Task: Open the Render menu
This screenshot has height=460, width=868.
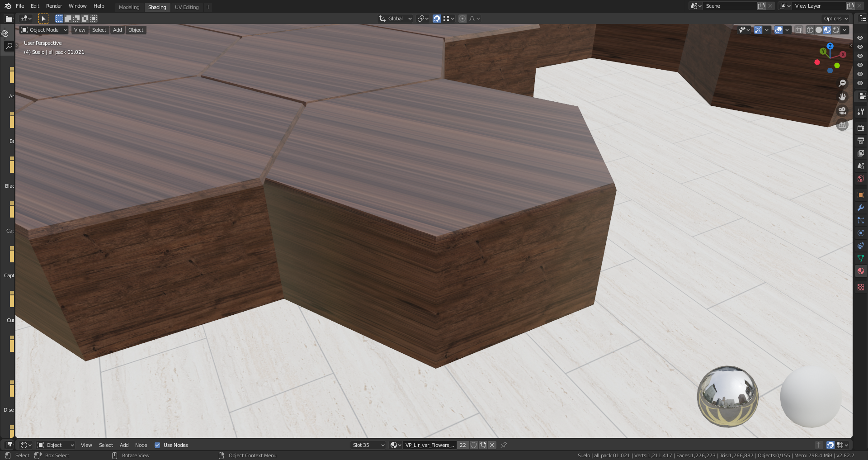Action: (54, 6)
